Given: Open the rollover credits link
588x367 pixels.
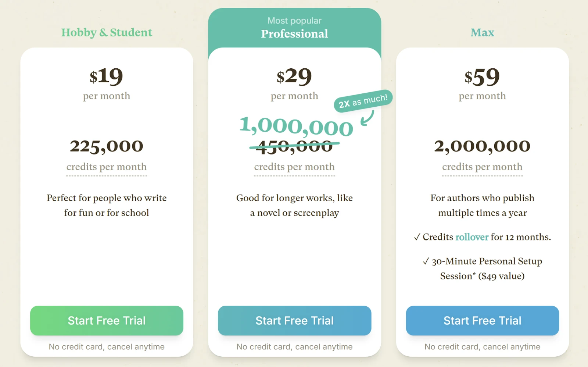Looking at the screenshot, I should point(472,237).
